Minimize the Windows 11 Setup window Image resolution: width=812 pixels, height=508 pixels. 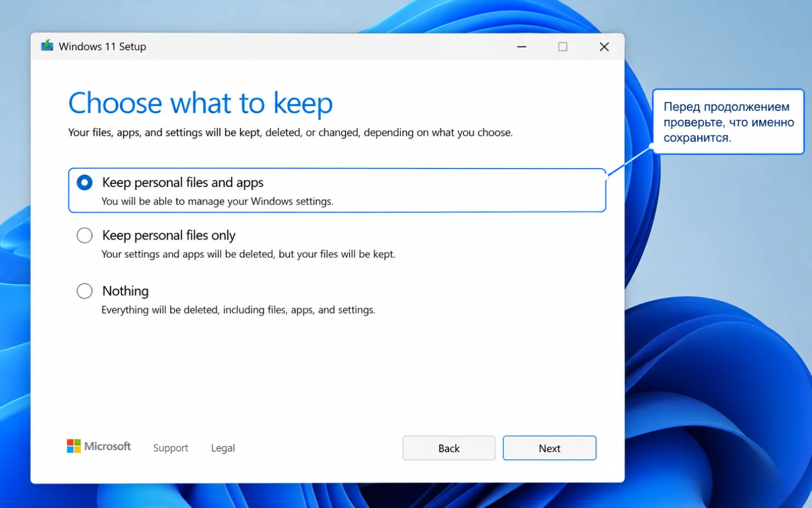pos(522,47)
